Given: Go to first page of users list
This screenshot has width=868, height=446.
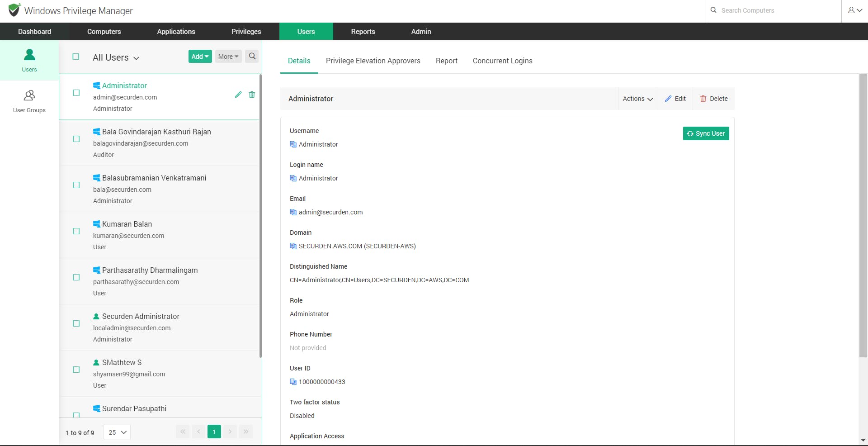Looking at the screenshot, I should click(183, 432).
